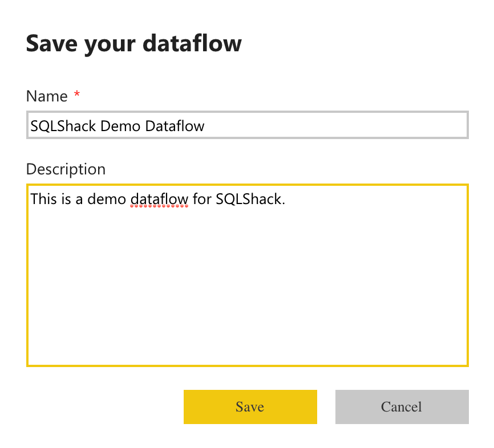Screen dimensions: 494x448
Task: Click the Name field label
Action: tap(47, 96)
